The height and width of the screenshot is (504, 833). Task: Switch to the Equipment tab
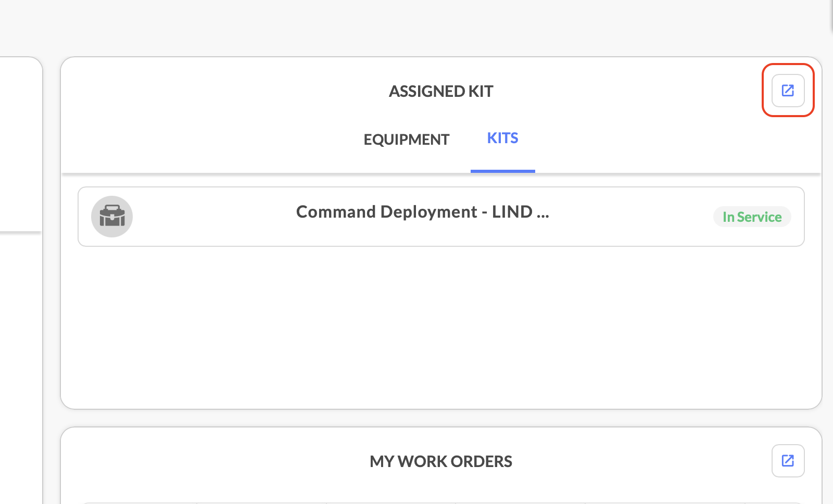tap(406, 140)
